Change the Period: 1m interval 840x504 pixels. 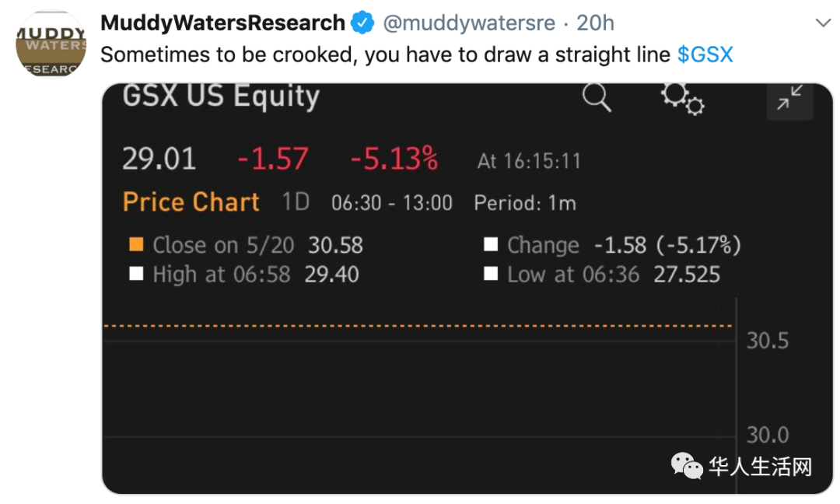pyautogui.click(x=525, y=204)
